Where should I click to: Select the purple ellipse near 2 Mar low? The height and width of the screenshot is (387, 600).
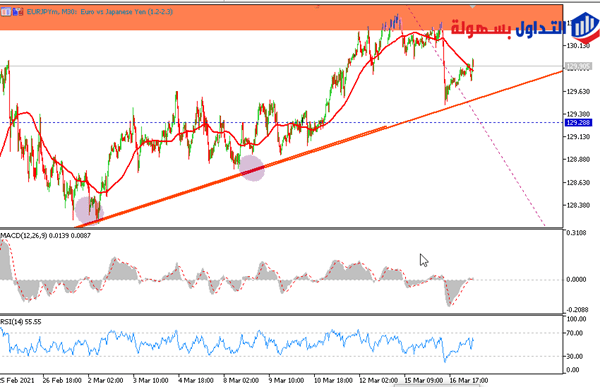click(x=89, y=210)
